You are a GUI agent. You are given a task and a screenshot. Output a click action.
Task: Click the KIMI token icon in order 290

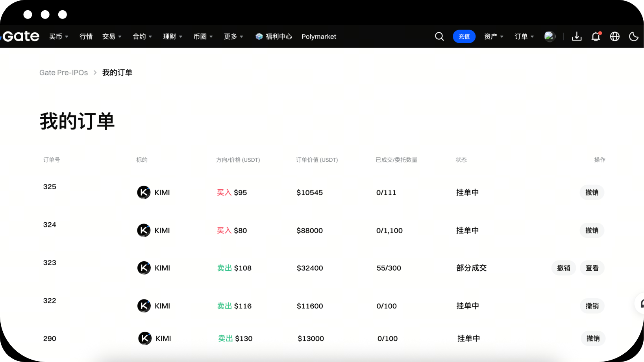pyautogui.click(x=145, y=338)
